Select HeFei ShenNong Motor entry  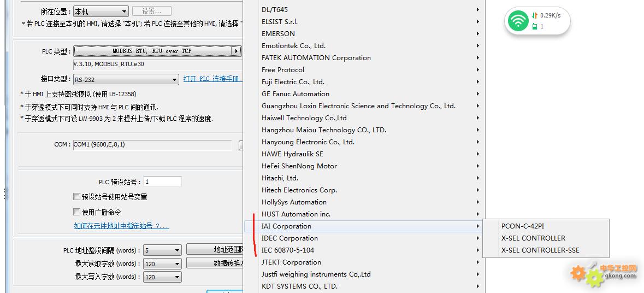364,166
